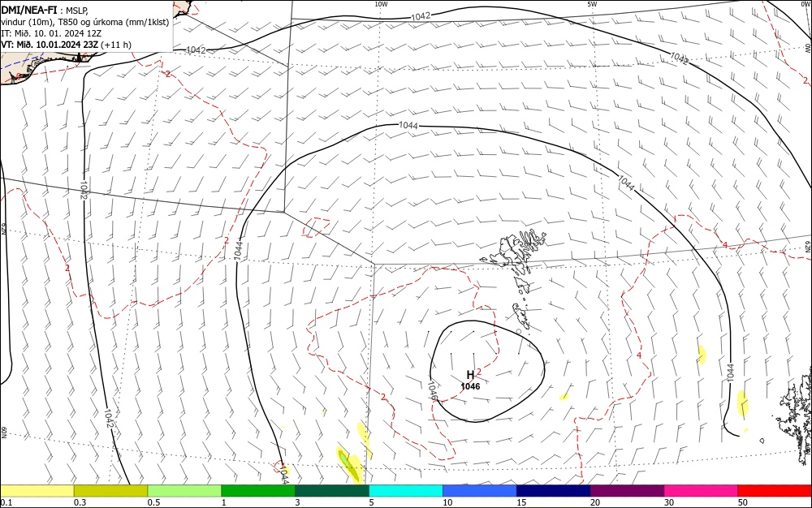Click the navy 15 mm legend swatch
The height and width of the screenshot is (508, 812).
[554, 491]
